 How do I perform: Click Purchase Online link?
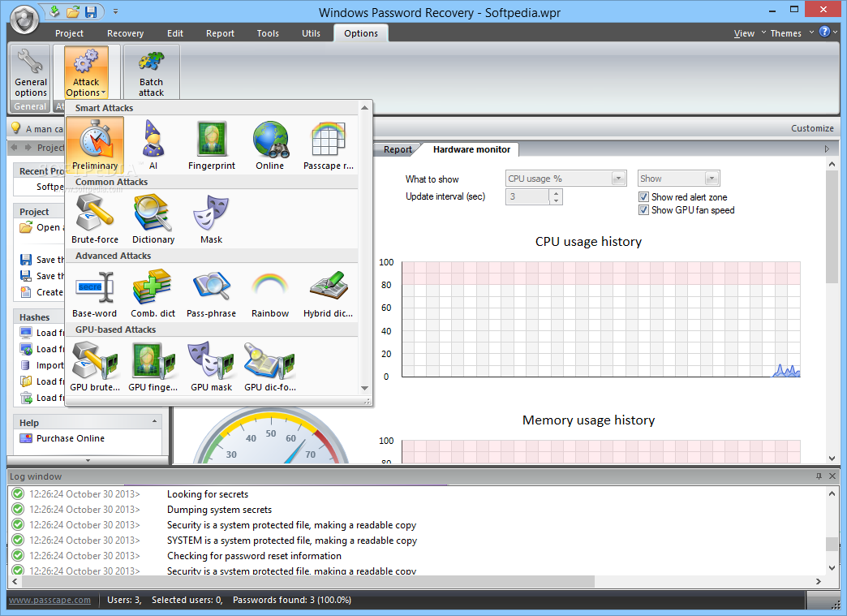point(71,438)
